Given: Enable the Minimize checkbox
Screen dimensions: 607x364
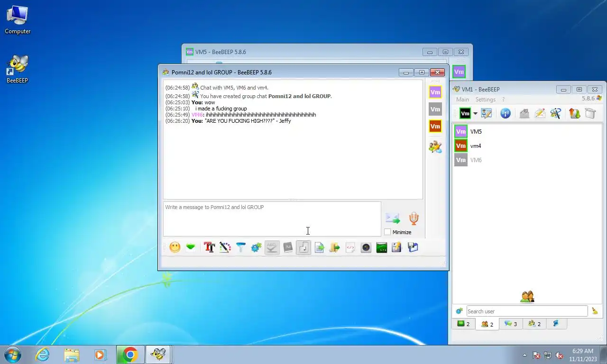Looking at the screenshot, I should [x=387, y=232].
